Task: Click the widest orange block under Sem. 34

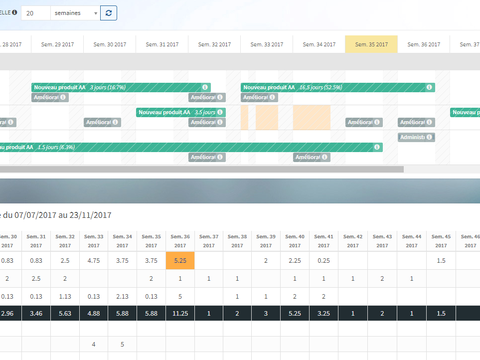Action: point(312,117)
